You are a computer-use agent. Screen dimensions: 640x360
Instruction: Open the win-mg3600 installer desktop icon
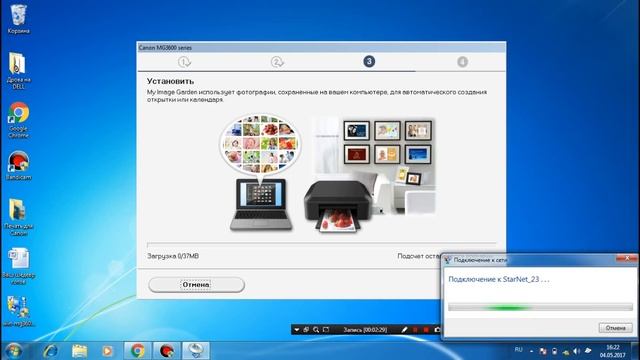pos(18,311)
